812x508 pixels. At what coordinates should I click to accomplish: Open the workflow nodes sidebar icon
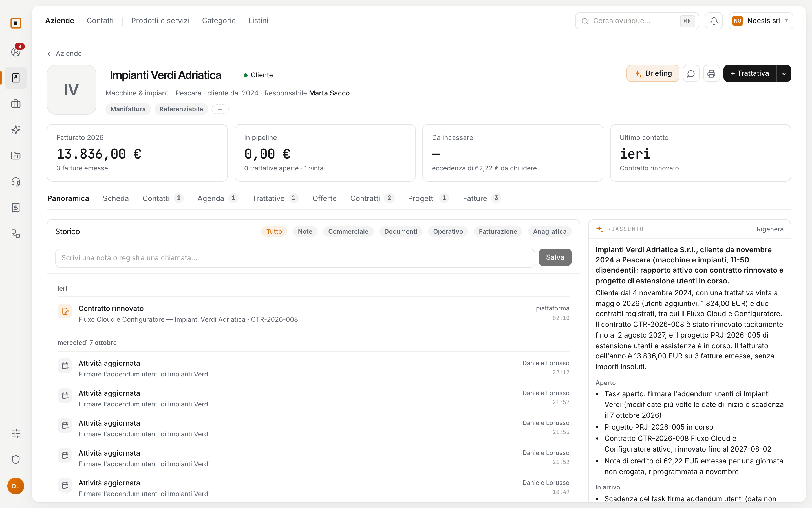coord(16,233)
